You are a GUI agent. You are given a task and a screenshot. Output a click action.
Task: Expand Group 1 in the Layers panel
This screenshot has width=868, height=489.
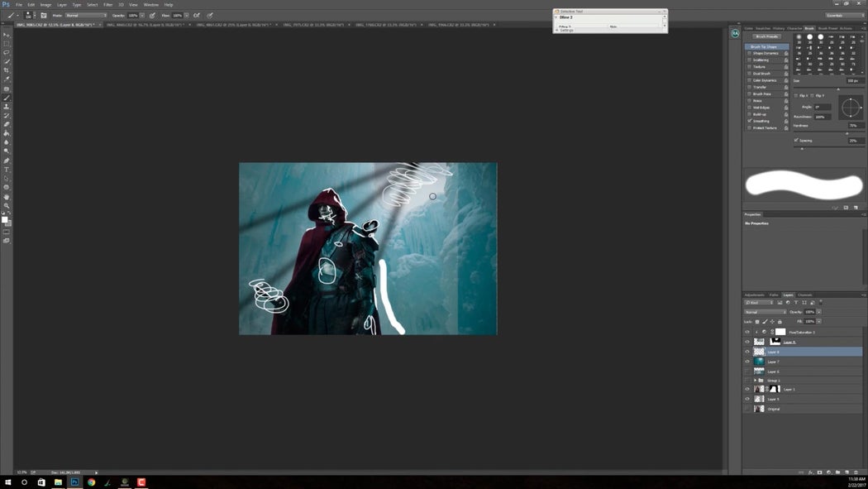(755, 381)
